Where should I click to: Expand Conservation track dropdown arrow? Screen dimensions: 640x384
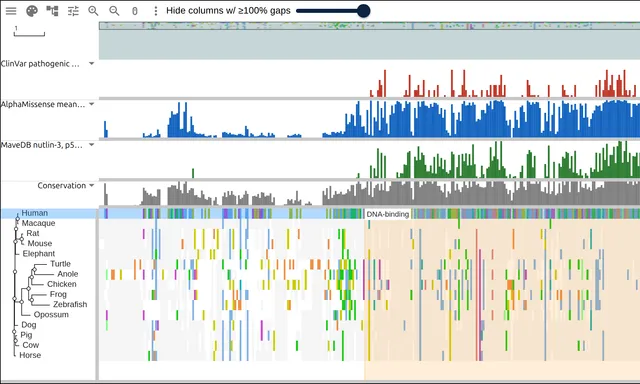(x=91, y=185)
